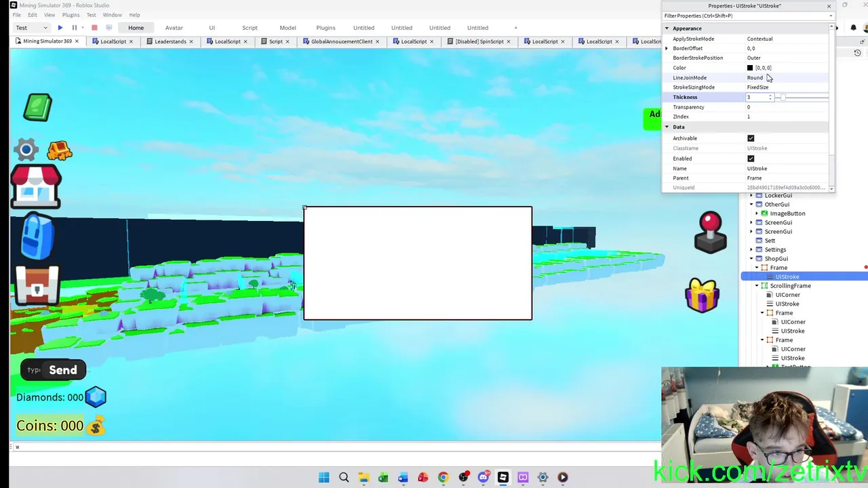Open the LineJoinMode Round dropdown

point(787,77)
